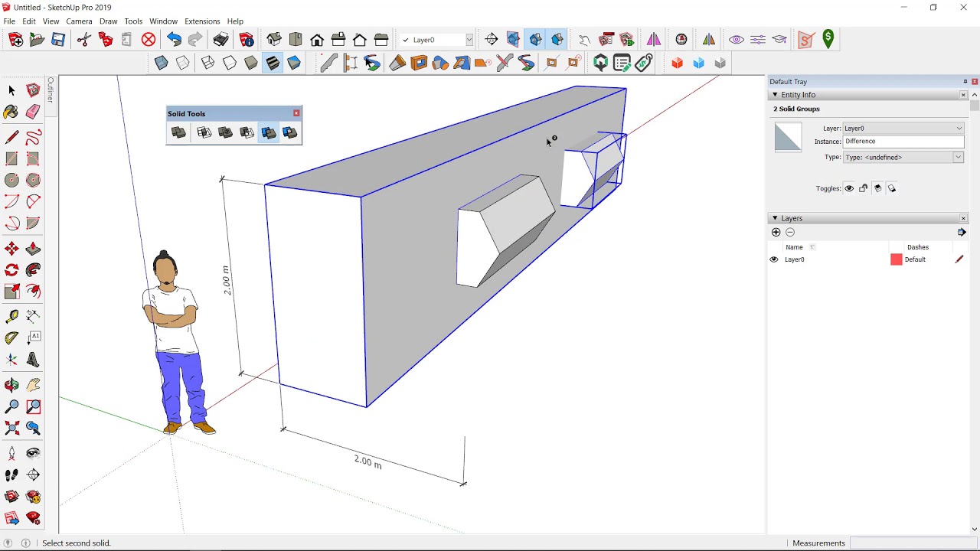Apply the Shaded style
The height and width of the screenshot is (551, 980).
(251, 64)
